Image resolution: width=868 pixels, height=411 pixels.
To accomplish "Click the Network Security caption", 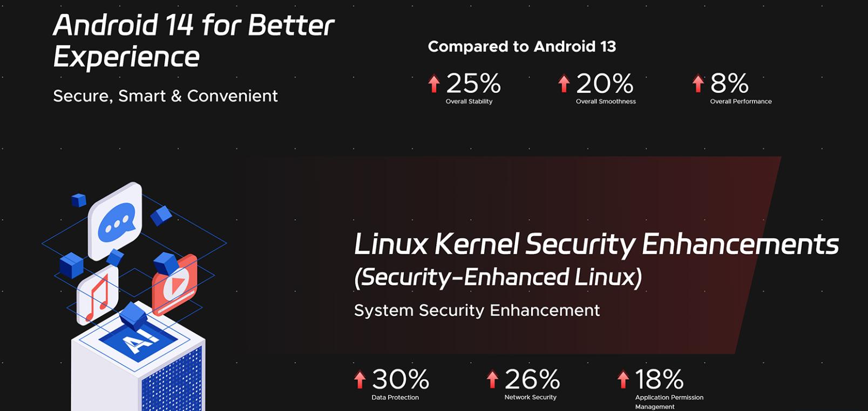I will click(x=530, y=398).
